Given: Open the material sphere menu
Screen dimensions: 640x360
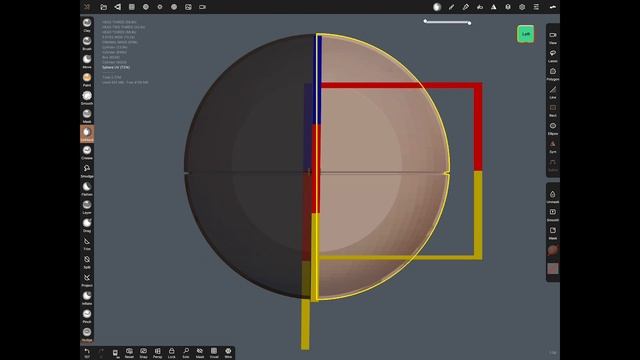Looking at the screenshot, I should (x=146, y=7).
